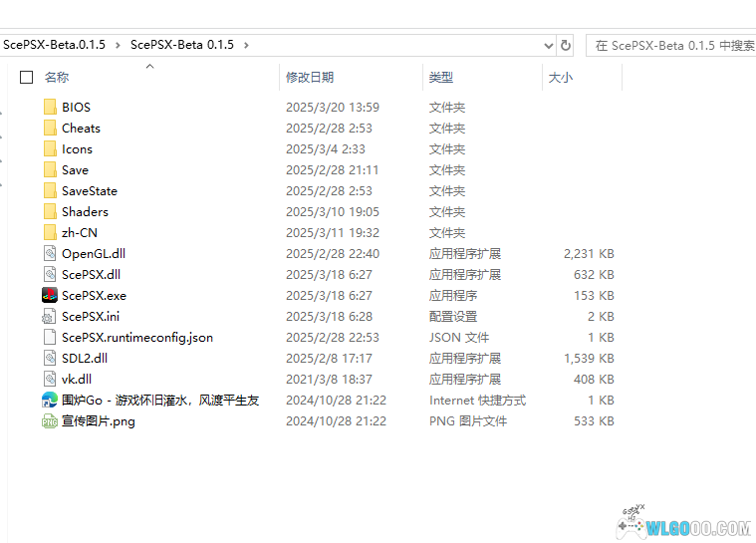Select the zh-CN folder name
This screenshot has height=543, width=756.
pyautogui.click(x=80, y=232)
